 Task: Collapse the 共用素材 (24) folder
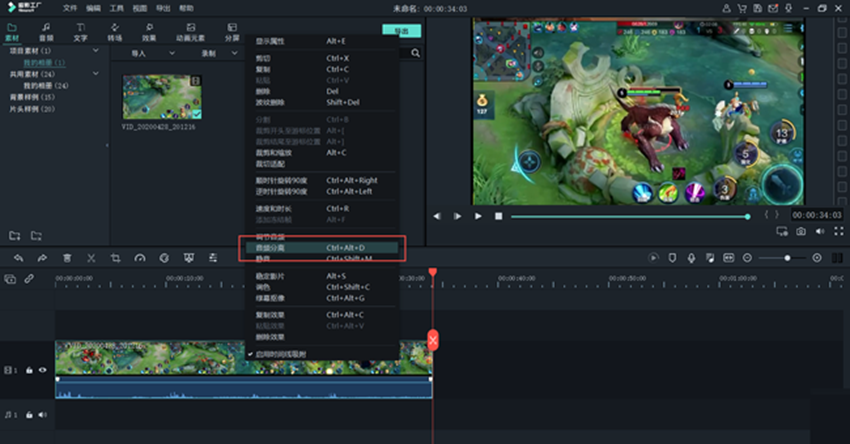pyautogui.click(x=96, y=74)
